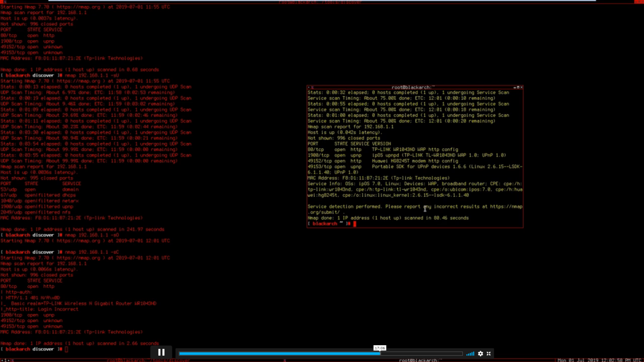Click the root@blackarch:~ title of the floating window
The image size is (644, 362).
point(413,87)
